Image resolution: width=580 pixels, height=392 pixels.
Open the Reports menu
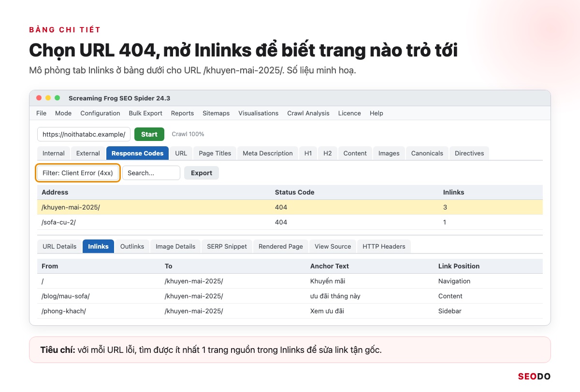[x=182, y=113]
